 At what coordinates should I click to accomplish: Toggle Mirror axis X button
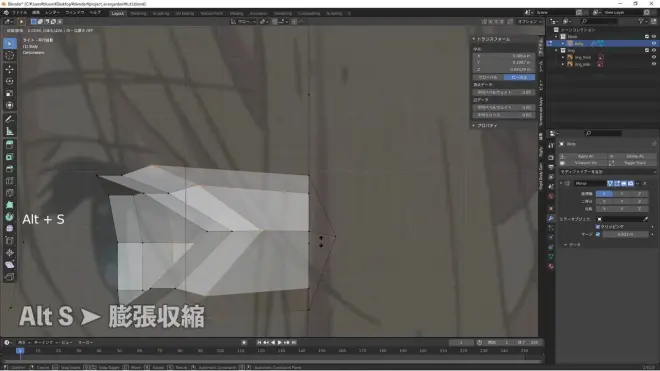click(x=604, y=194)
